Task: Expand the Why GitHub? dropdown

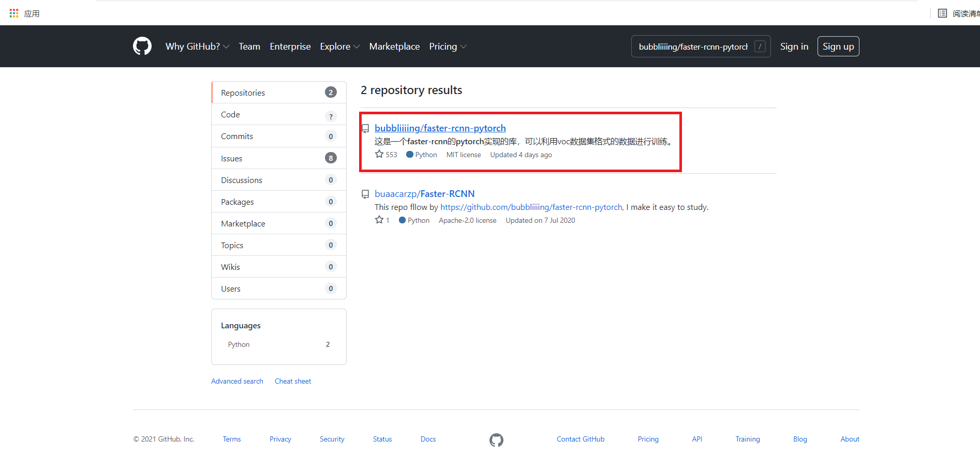Action: (x=197, y=47)
